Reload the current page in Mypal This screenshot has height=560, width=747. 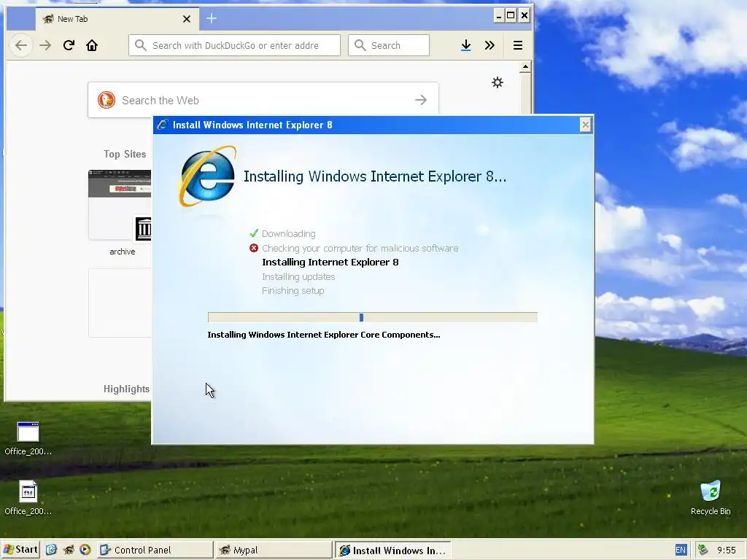coord(69,45)
